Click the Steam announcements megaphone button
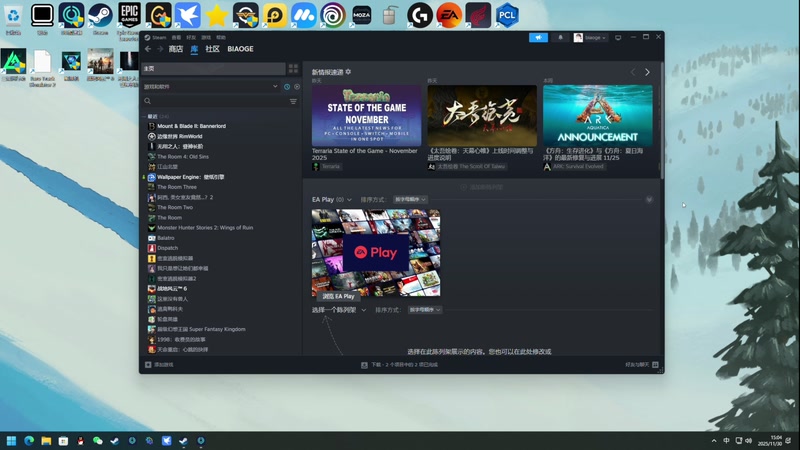The width and height of the screenshot is (800, 450). [x=538, y=37]
